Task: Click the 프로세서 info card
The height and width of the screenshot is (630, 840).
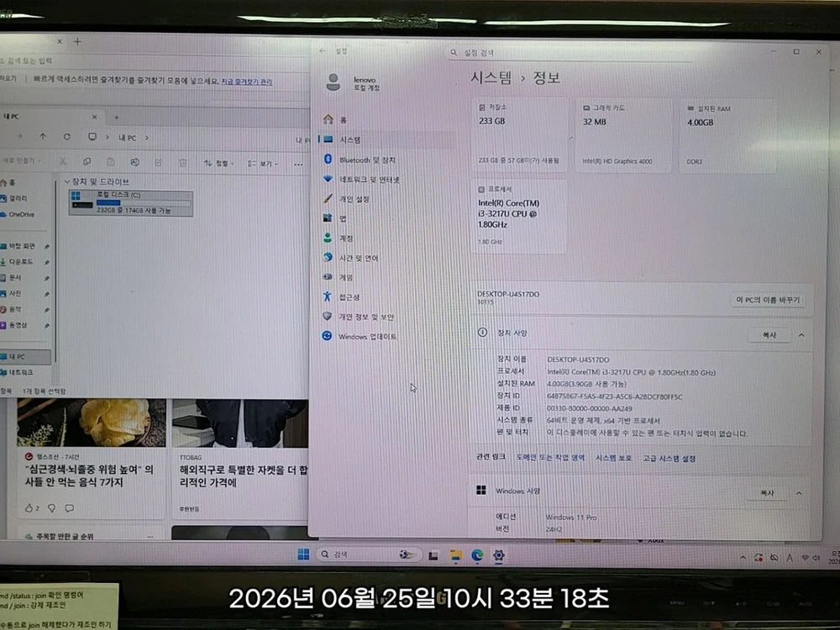Action: 518,217
